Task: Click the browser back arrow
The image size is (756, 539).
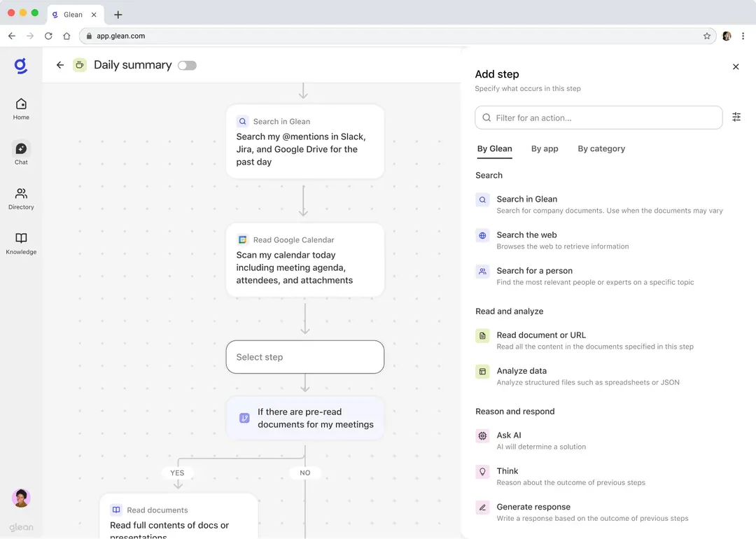Action: [x=12, y=36]
